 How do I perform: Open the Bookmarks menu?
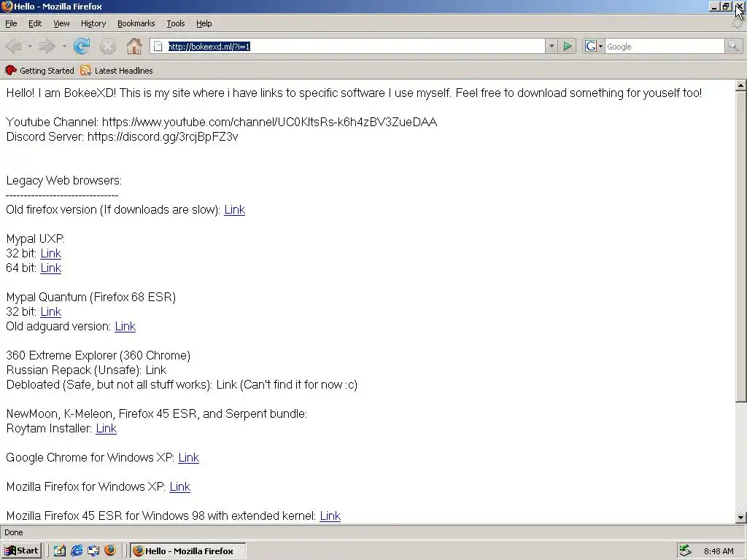pyautogui.click(x=136, y=23)
